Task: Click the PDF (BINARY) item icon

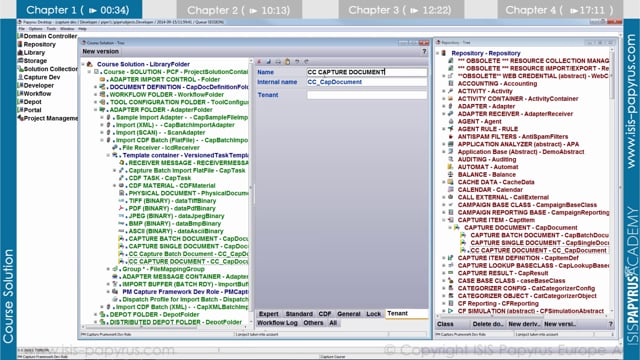Action: pyautogui.click(x=121, y=208)
